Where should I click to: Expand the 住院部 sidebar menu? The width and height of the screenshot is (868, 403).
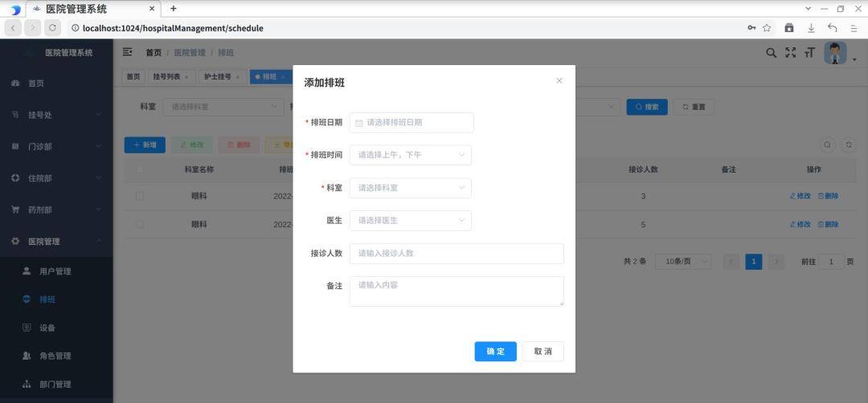point(56,178)
